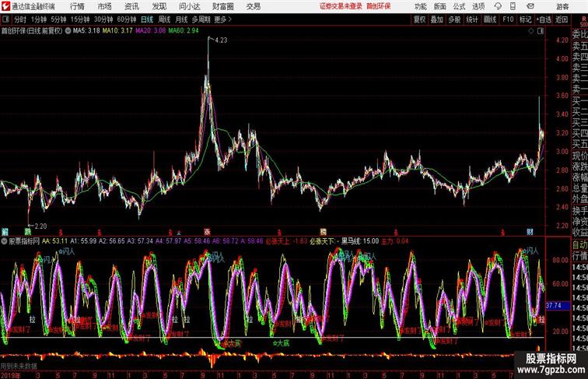
Task: Switch to 15分钟 period
Action: 80,19
